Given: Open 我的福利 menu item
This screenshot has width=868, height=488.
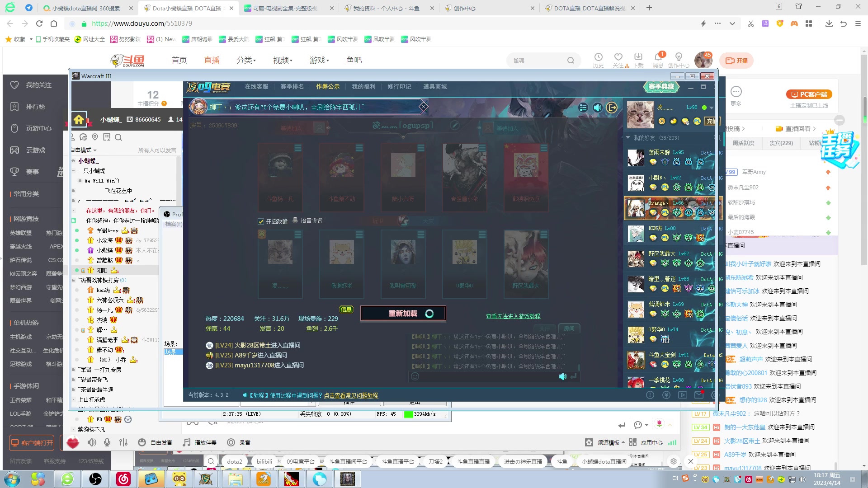Looking at the screenshot, I should pos(363,87).
